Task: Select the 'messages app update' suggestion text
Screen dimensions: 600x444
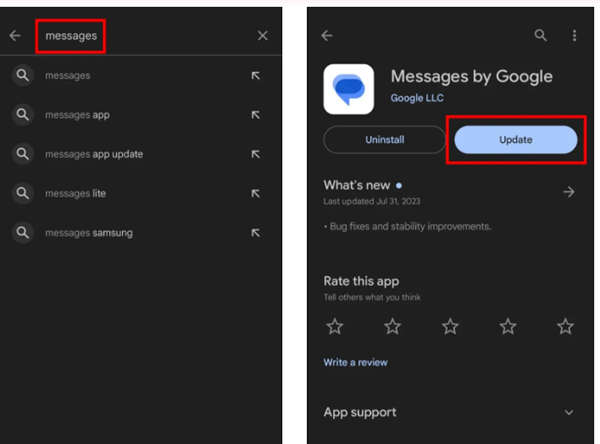Action: pyautogui.click(x=94, y=154)
